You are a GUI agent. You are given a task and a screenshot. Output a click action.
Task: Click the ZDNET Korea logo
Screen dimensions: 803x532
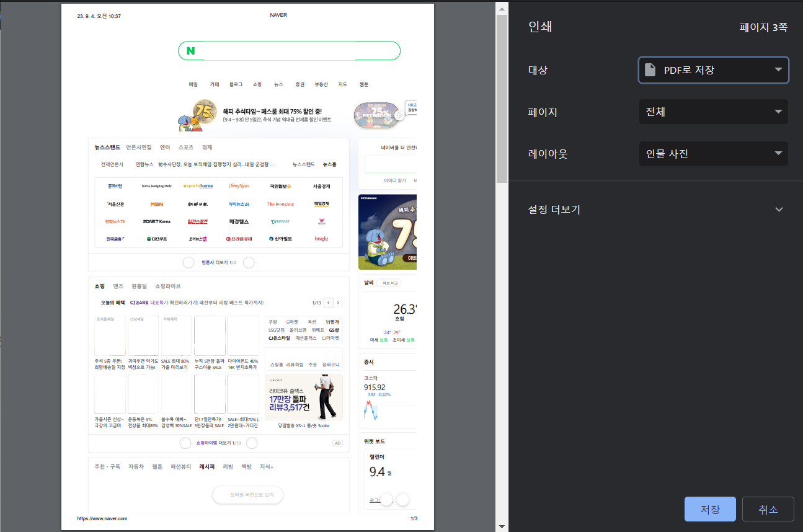156,221
